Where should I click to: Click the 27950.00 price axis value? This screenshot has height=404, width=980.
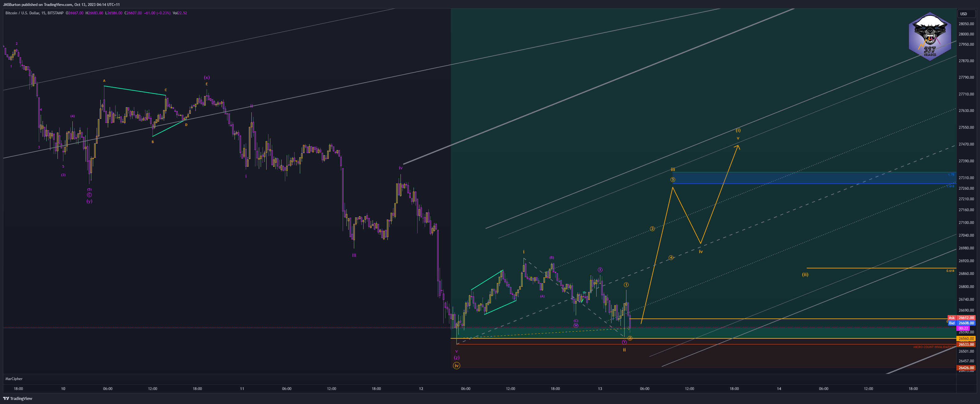click(x=966, y=44)
